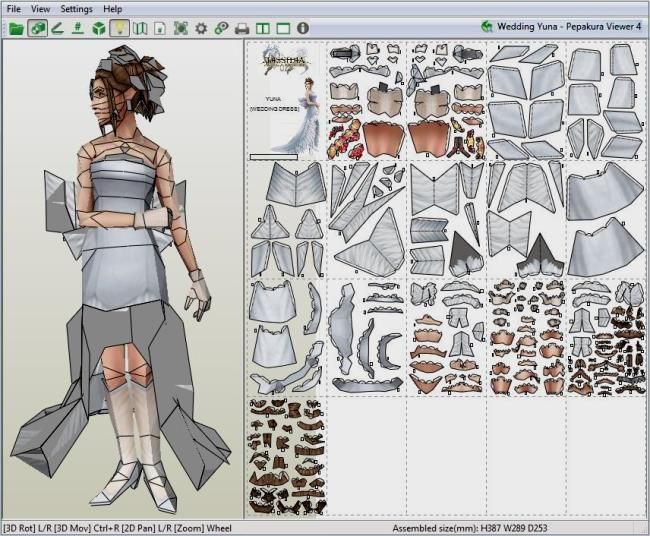Click the Pepakura logo beside the window title
The width and height of the screenshot is (650, 536).
point(487,27)
